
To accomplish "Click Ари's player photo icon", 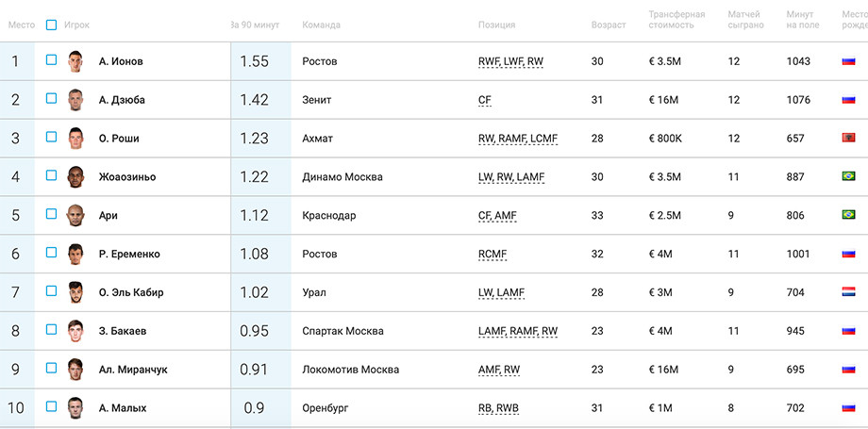I will click(x=75, y=215).
